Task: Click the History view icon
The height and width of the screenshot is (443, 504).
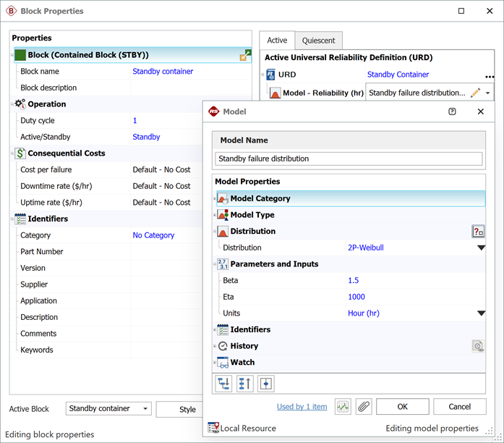Action: click(478, 346)
